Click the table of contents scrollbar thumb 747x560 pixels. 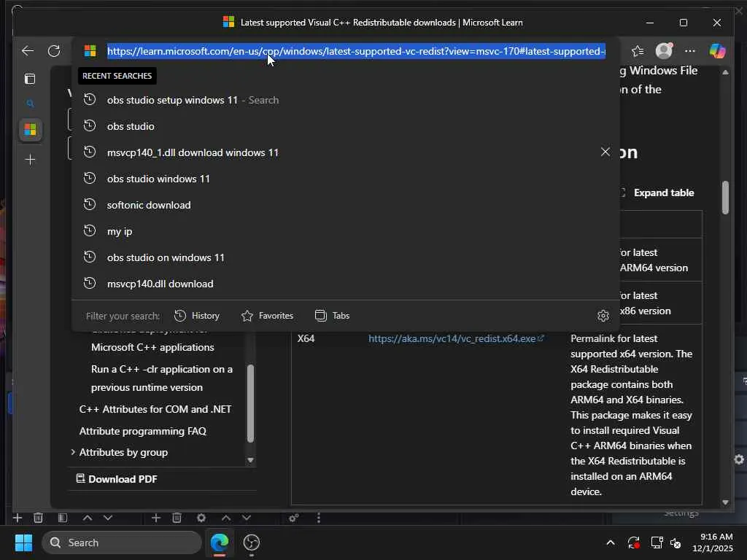click(250, 404)
